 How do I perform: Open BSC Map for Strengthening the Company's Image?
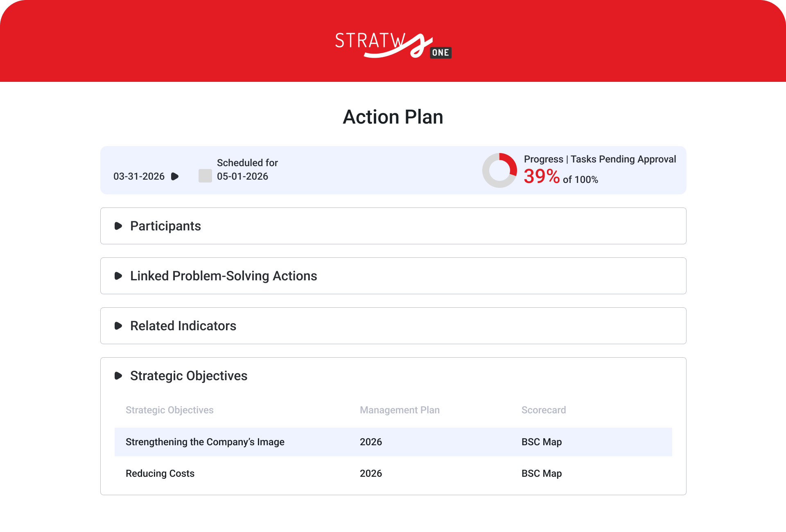(x=541, y=442)
